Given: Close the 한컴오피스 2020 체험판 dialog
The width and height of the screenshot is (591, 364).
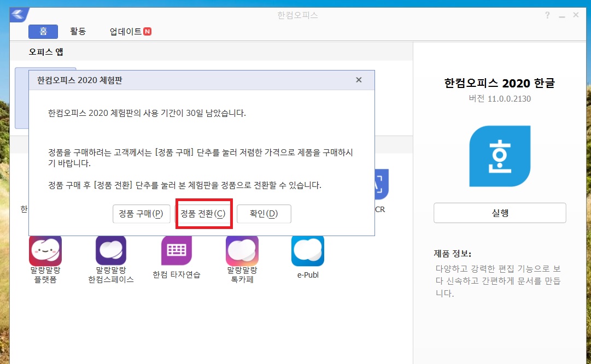Looking at the screenshot, I should click(359, 80).
